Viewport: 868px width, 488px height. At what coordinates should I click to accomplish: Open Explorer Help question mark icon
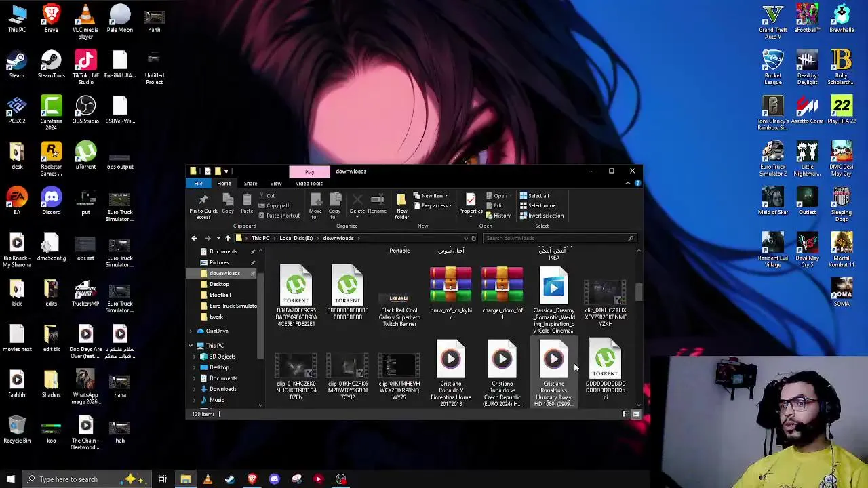tap(637, 184)
